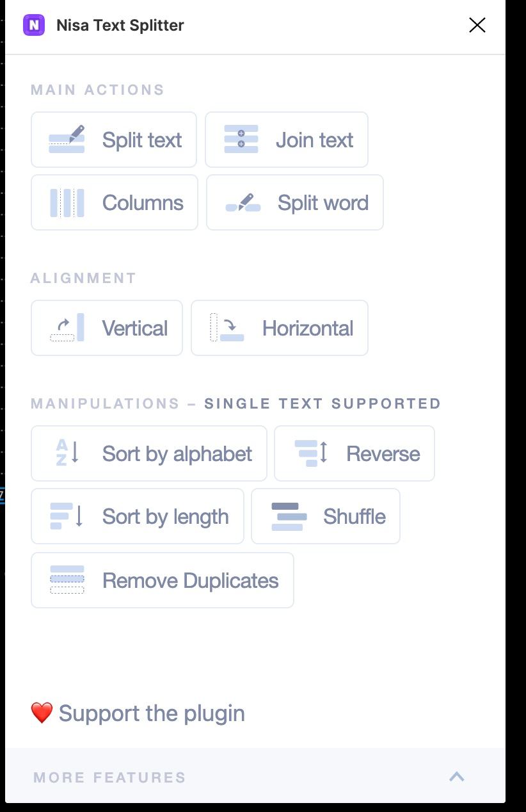The width and height of the screenshot is (526, 812).
Task: Click the Reverse order icon
Action: [x=311, y=453]
